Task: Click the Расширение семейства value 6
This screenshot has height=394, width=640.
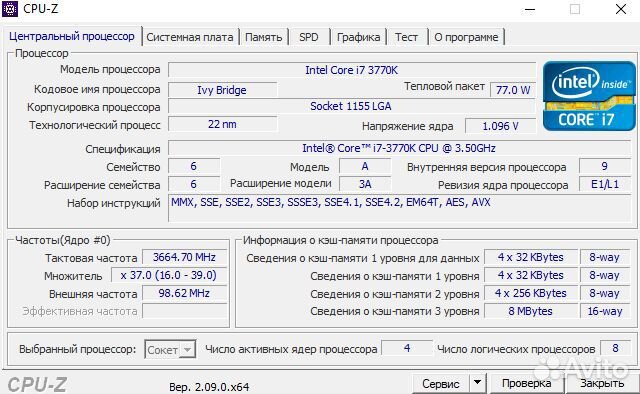Action: coord(194,184)
